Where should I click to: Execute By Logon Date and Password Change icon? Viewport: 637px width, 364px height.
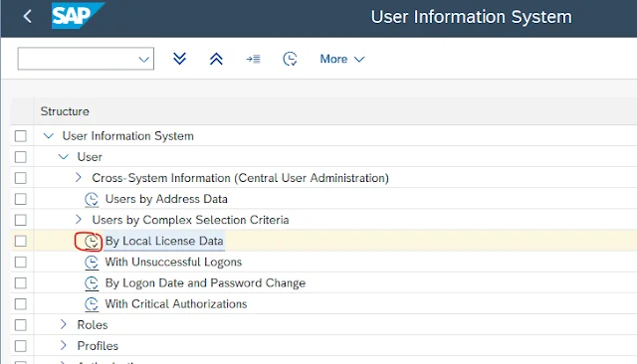click(92, 283)
